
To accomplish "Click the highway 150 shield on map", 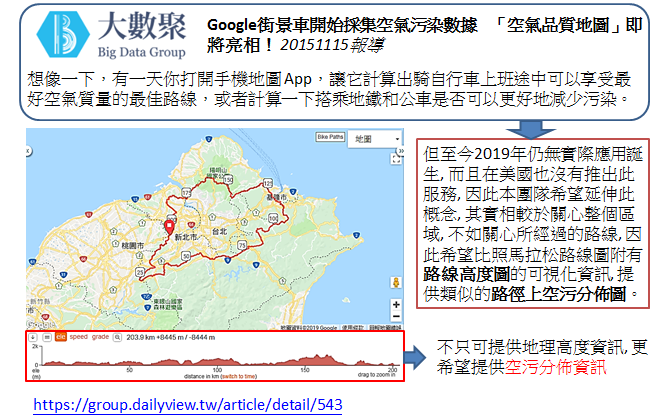I will pos(228,180).
